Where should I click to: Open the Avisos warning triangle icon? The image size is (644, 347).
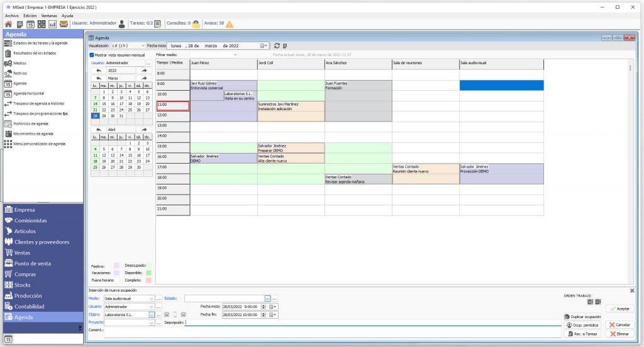tap(230, 25)
